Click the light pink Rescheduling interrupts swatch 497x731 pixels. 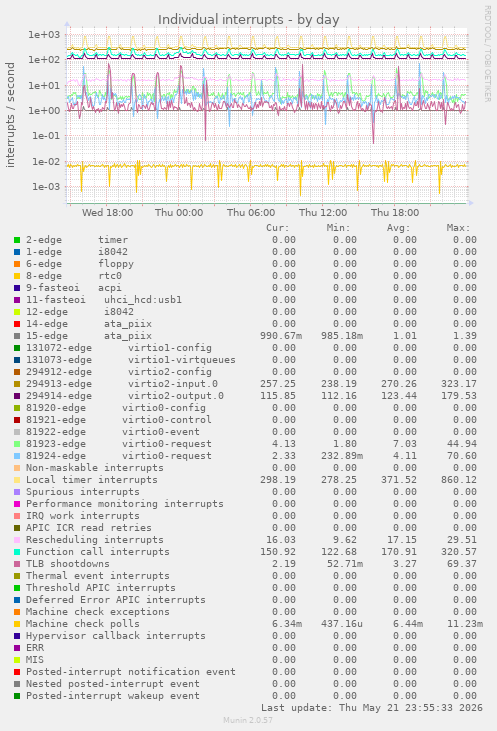point(17,540)
